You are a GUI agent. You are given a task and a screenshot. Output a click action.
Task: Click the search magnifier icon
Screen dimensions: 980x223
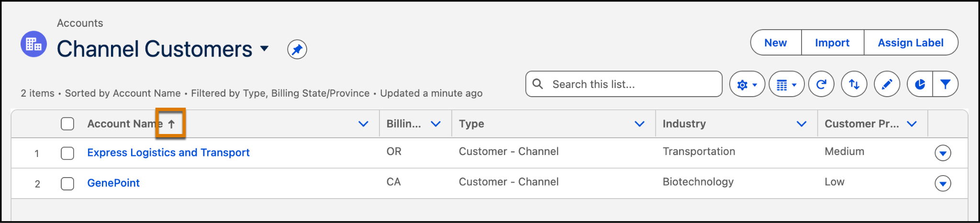(538, 84)
